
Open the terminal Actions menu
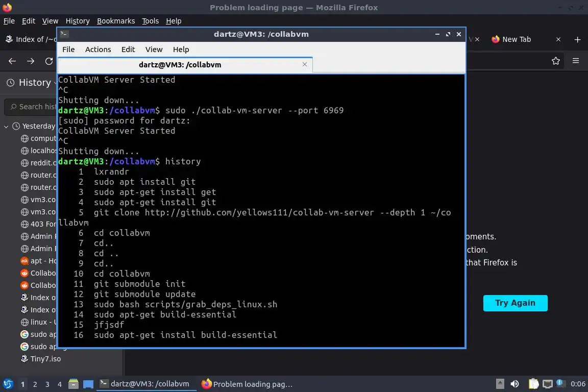coord(98,50)
